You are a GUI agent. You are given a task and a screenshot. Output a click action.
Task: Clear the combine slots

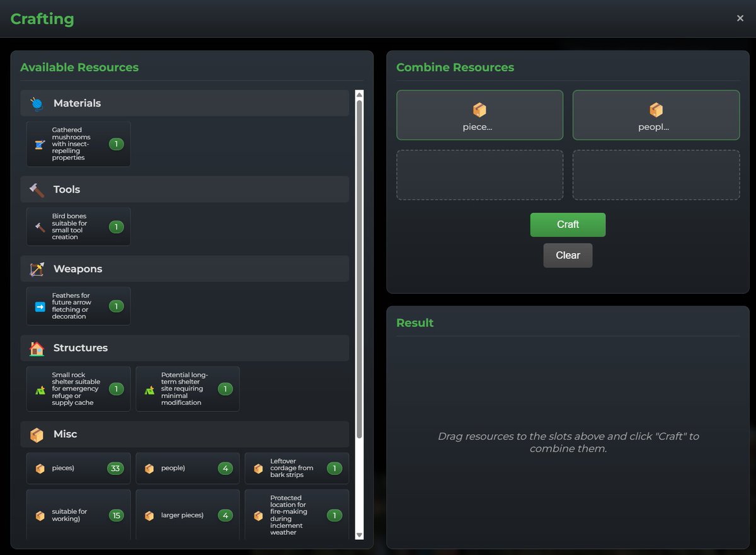coord(568,255)
